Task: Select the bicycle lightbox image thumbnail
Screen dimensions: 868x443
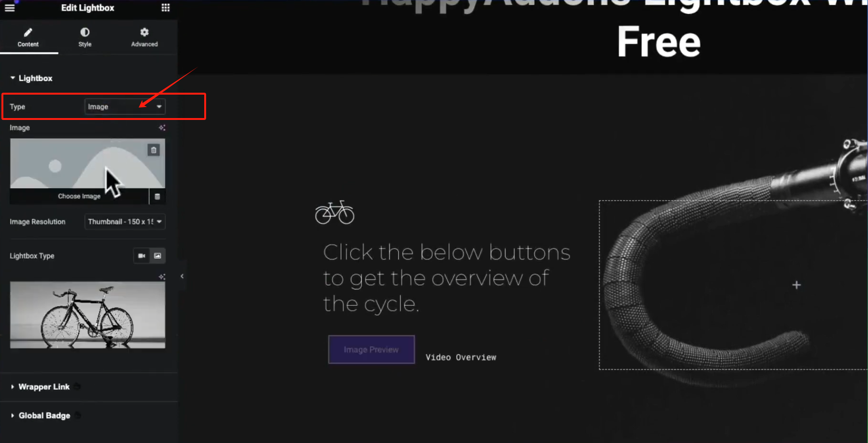Action: click(x=88, y=315)
